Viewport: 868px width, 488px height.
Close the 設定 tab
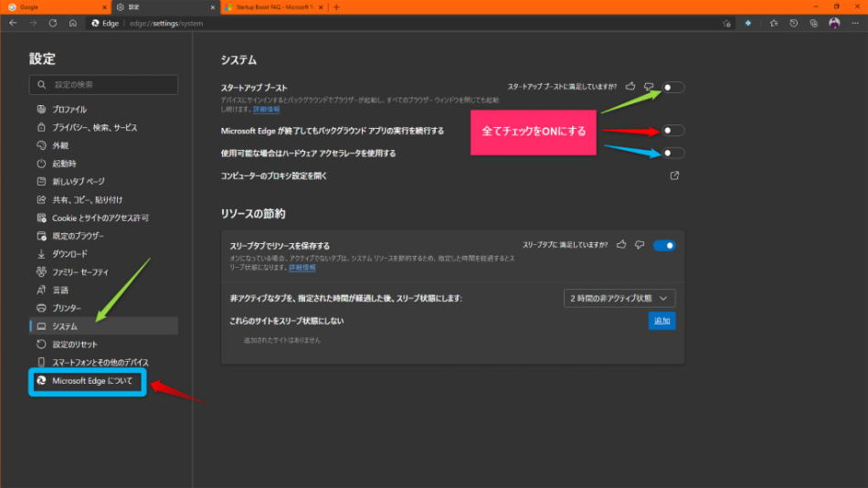point(213,7)
